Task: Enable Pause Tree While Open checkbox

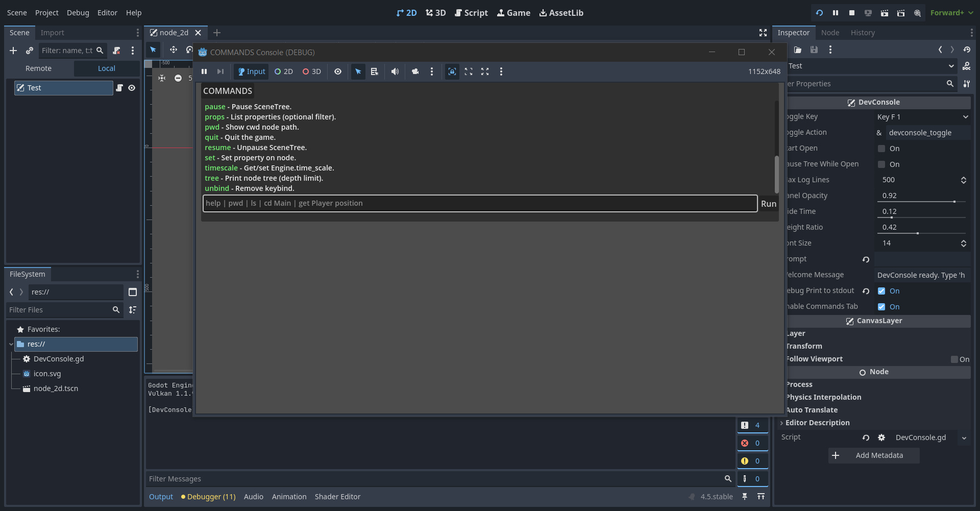Action: click(x=881, y=164)
